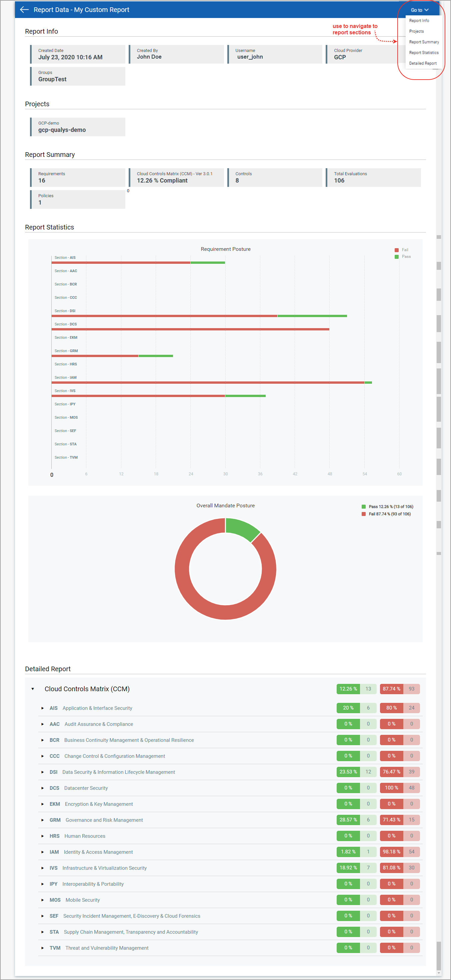The height and width of the screenshot is (980, 451).
Task: Click the Username user_john card
Action: pyautogui.click(x=275, y=54)
